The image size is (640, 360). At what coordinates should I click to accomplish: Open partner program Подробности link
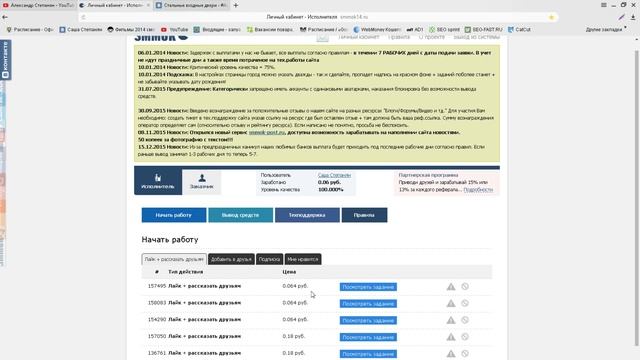(x=478, y=190)
